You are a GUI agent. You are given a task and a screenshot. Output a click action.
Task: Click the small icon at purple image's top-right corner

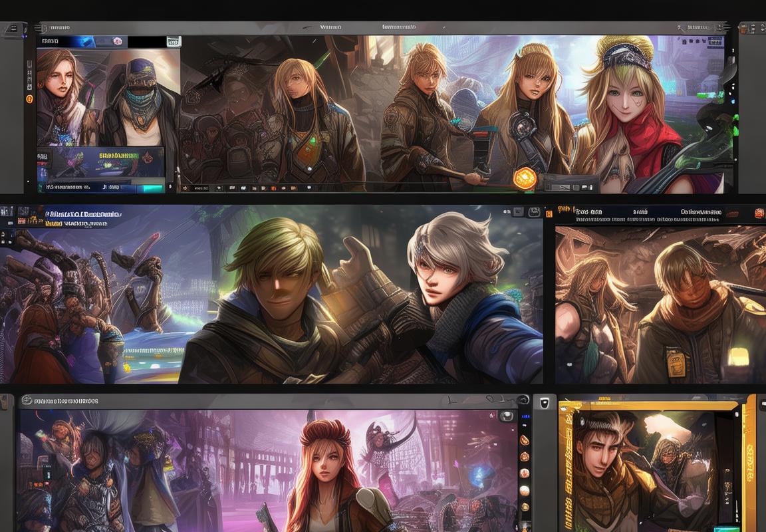tap(507, 416)
